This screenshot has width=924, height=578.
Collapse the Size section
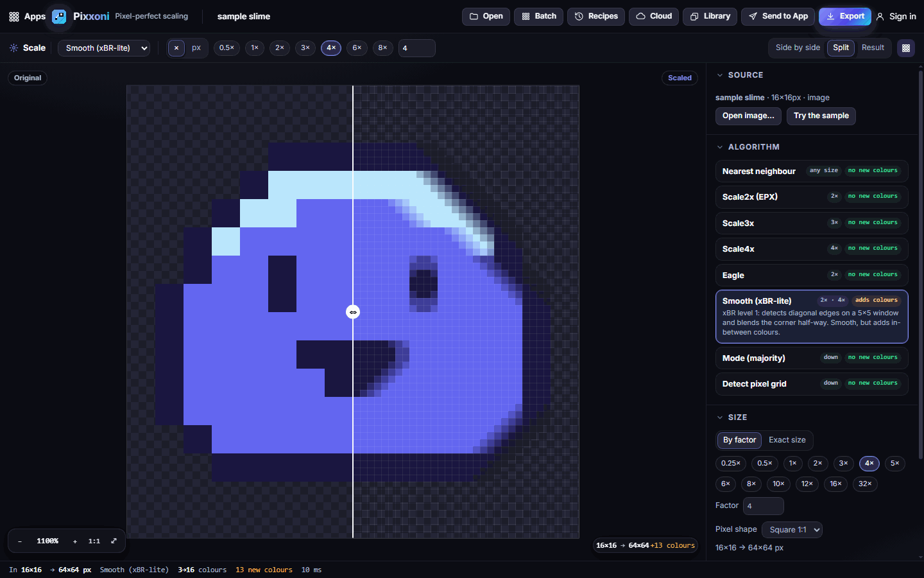tap(720, 417)
